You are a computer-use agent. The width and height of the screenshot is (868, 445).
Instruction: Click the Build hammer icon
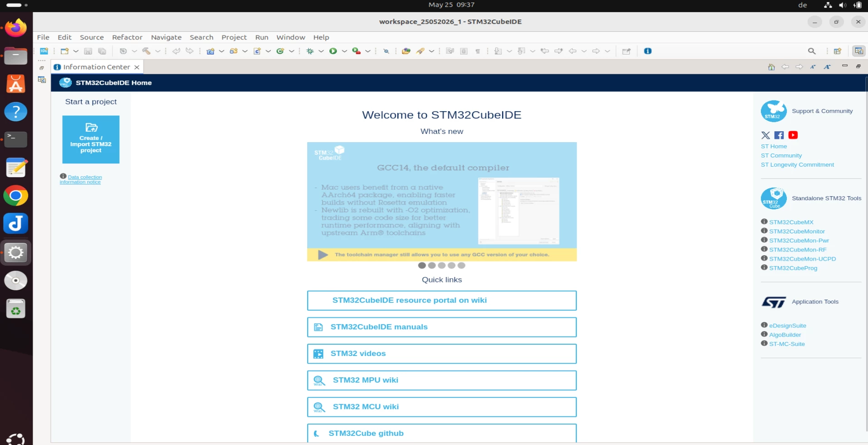146,51
